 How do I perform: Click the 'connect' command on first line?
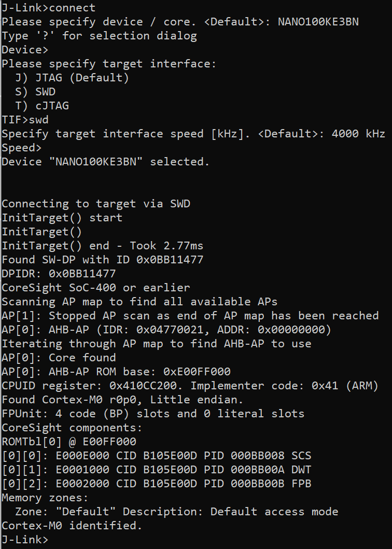point(72,8)
